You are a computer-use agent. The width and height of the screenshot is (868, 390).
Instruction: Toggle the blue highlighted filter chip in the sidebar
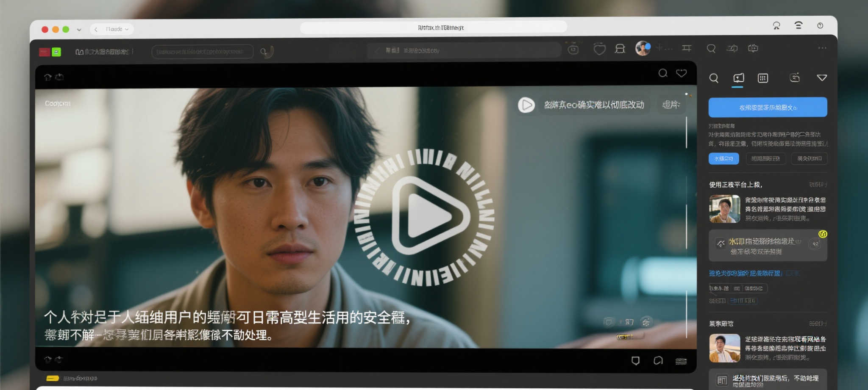[x=723, y=159]
